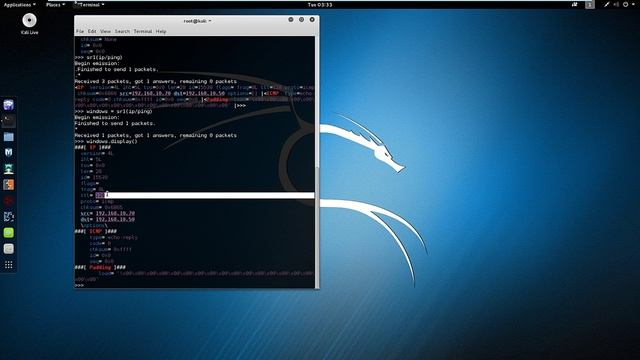The image size is (640, 360).
Task: Open the green dock application icon
Action: click(x=9, y=233)
